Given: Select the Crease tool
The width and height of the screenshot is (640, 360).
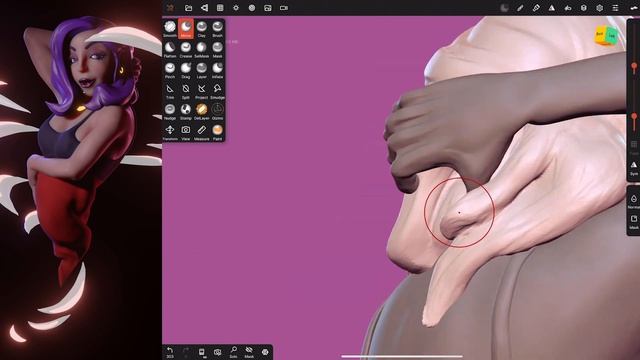Looking at the screenshot, I should (186, 49).
